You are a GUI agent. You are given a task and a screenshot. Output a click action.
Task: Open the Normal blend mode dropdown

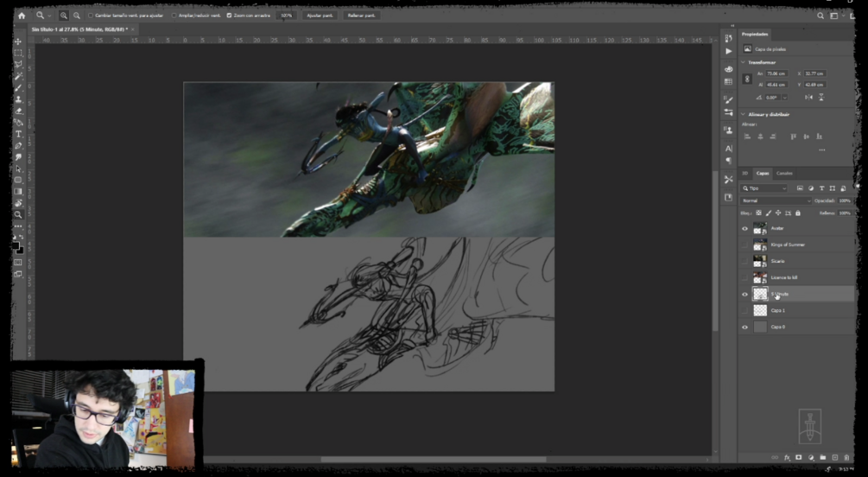point(776,200)
